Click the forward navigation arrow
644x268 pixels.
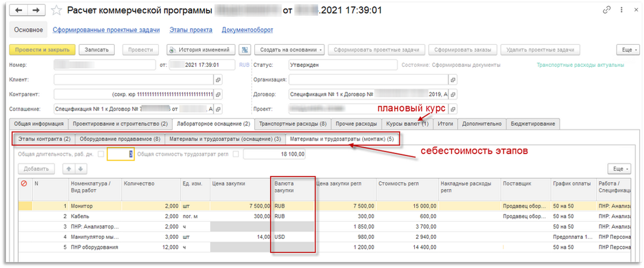coord(36,10)
